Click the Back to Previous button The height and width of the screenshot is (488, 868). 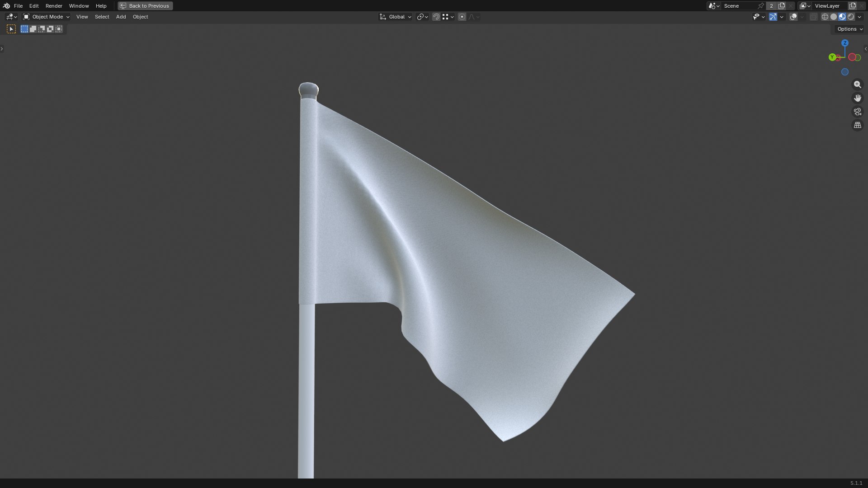coord(145,6)
